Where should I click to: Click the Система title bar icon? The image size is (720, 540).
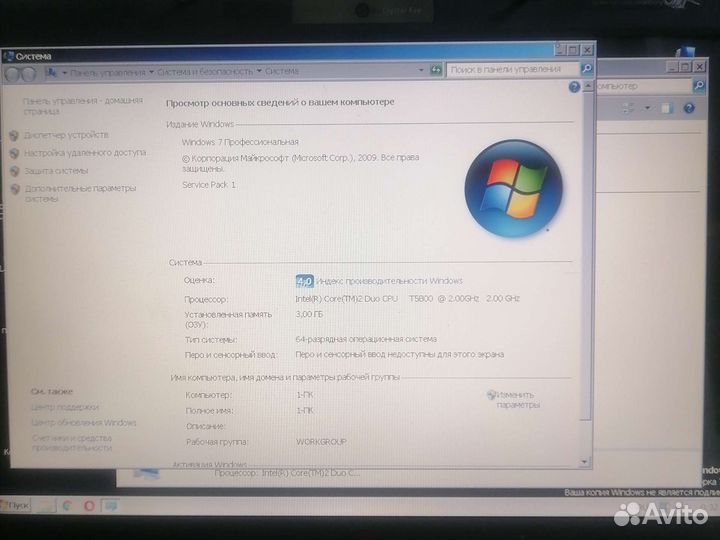pos(8,56)
